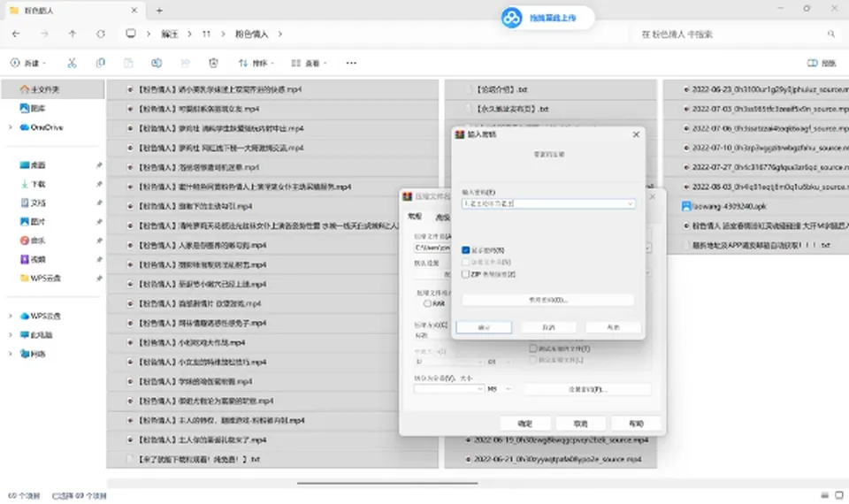This screenshot has height=504, width=849.
Task: Click 11 folder in breadcrumb path
Action: (x=206, y=34)
